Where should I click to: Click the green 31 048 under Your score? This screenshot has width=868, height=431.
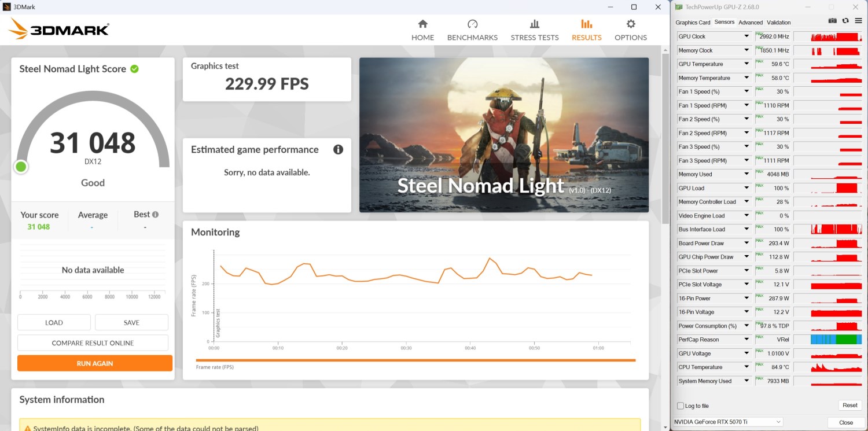pos(39,227)
